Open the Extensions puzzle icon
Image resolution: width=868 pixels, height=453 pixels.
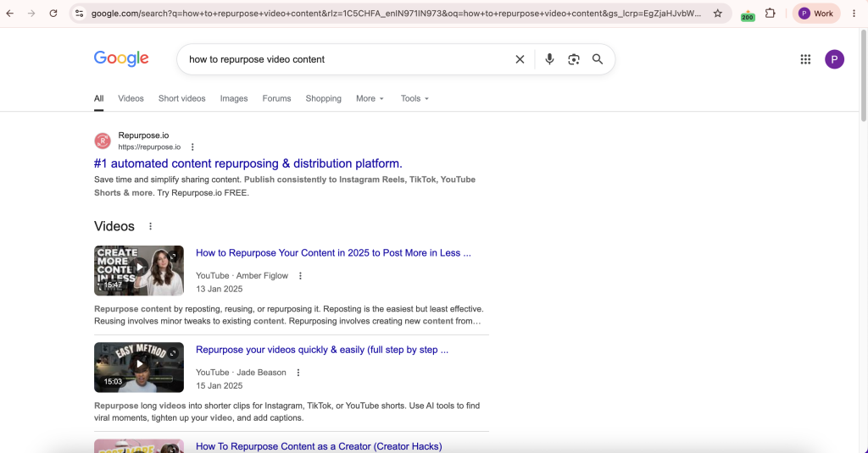coord(770,14)
